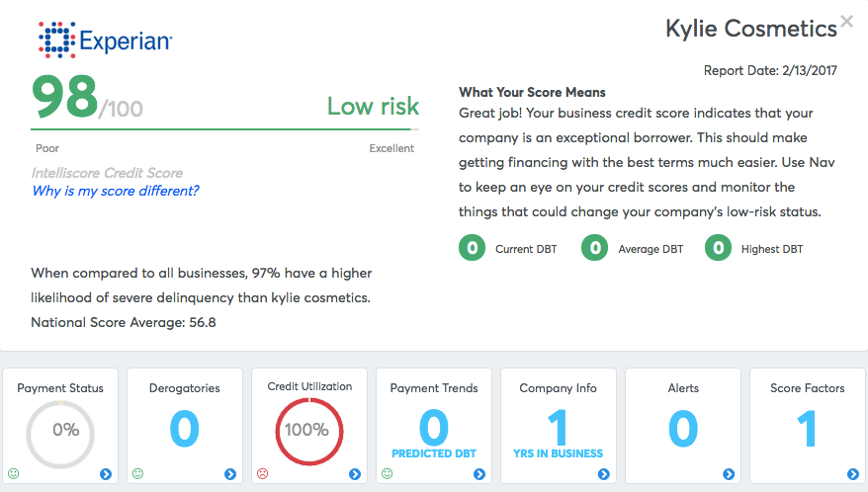Click the 'Excellent' scale label
The height and width of the screenshot is (492, 868).
[x=391, y=148]
